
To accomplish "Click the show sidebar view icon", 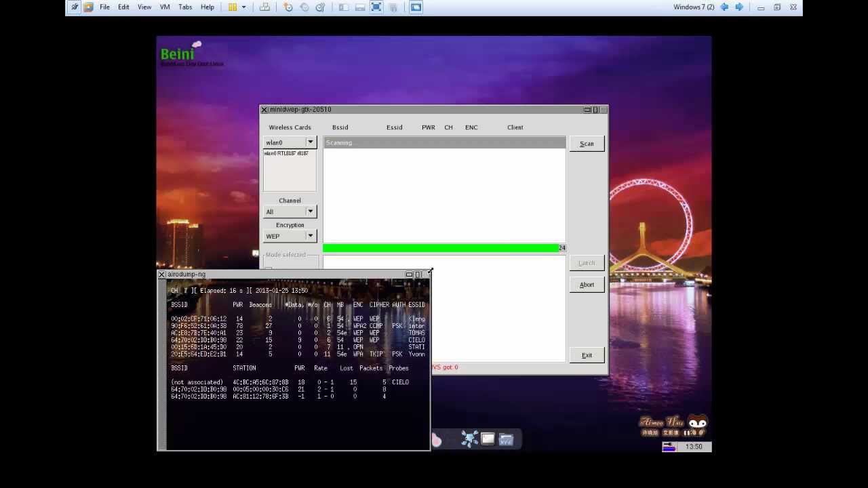I will (x=344, y=7).
